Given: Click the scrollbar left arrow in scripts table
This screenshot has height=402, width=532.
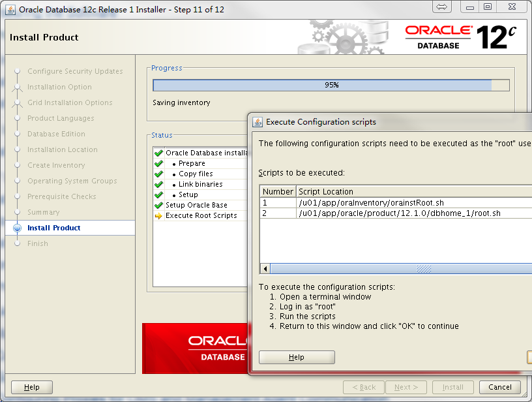Looking at the screenshot, I should 265,269.
